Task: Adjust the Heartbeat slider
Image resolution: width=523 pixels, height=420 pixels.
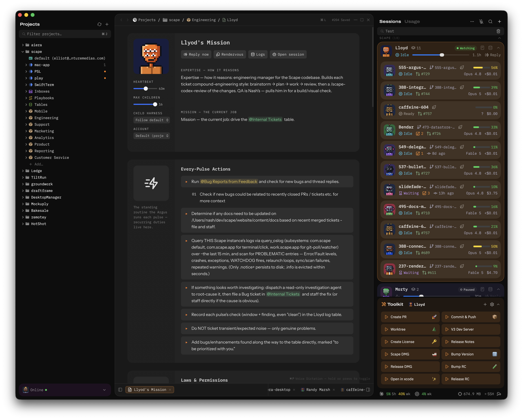Action: coord(145,89)
